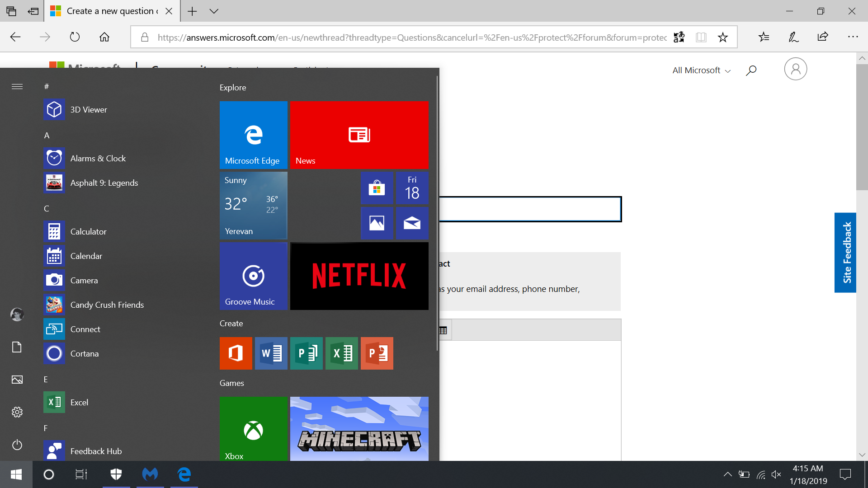
Task: Open 3D Viewer from app list
Action: pos(122,110)
